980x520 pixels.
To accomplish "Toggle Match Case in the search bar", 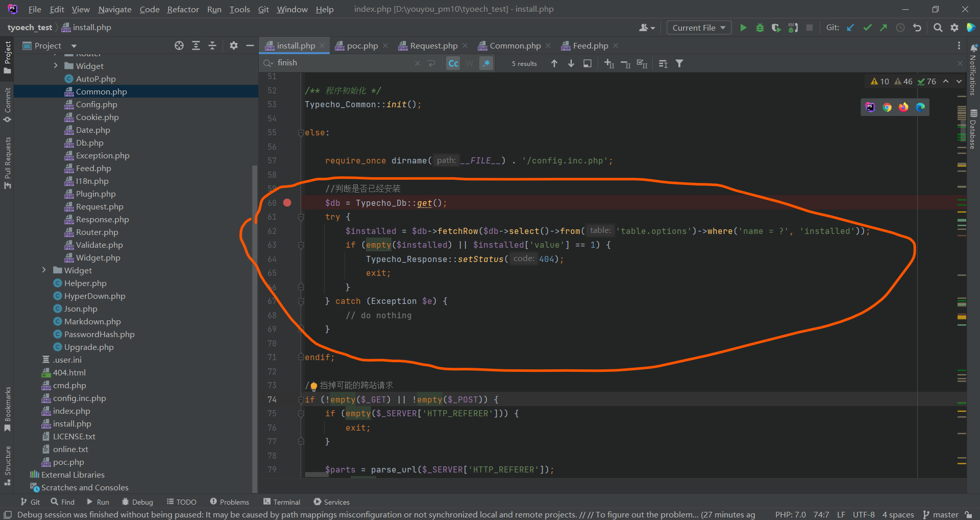I will tap(452, 63).
